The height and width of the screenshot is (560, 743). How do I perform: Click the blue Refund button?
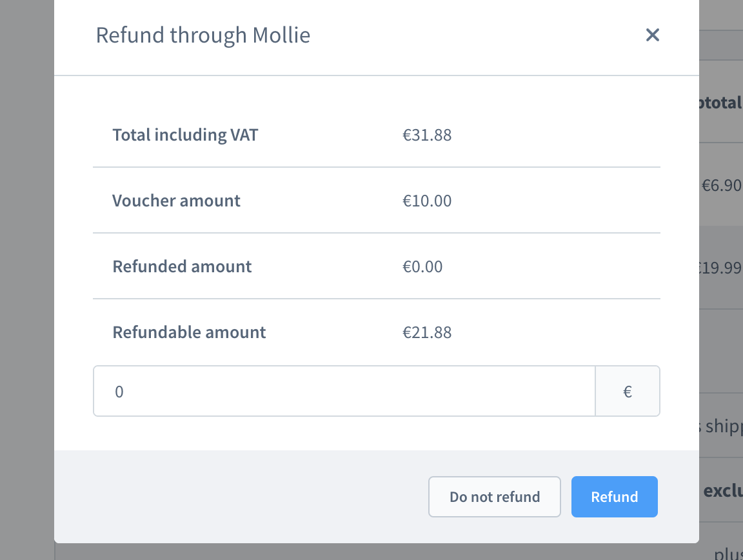click(x=614, y=497)
